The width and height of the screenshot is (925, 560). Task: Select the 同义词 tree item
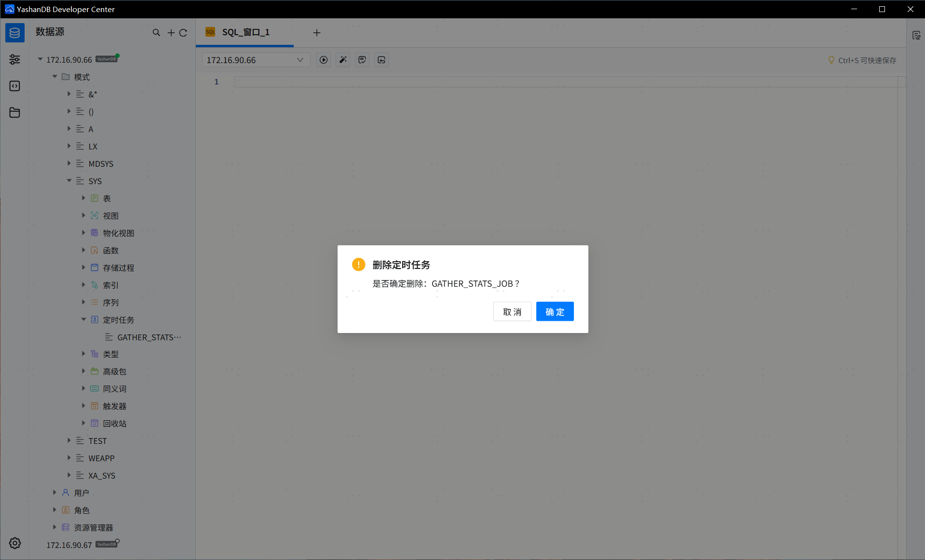point(115,389)
